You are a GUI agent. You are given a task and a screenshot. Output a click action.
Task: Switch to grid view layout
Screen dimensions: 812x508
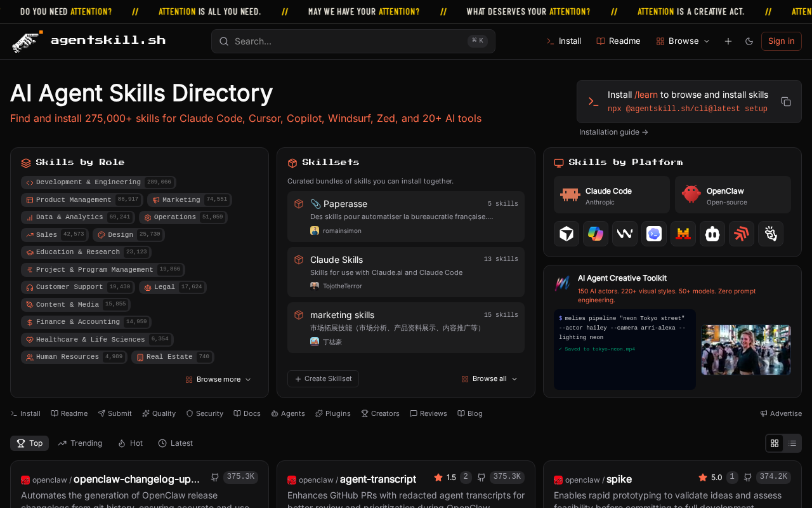(775, 443)
